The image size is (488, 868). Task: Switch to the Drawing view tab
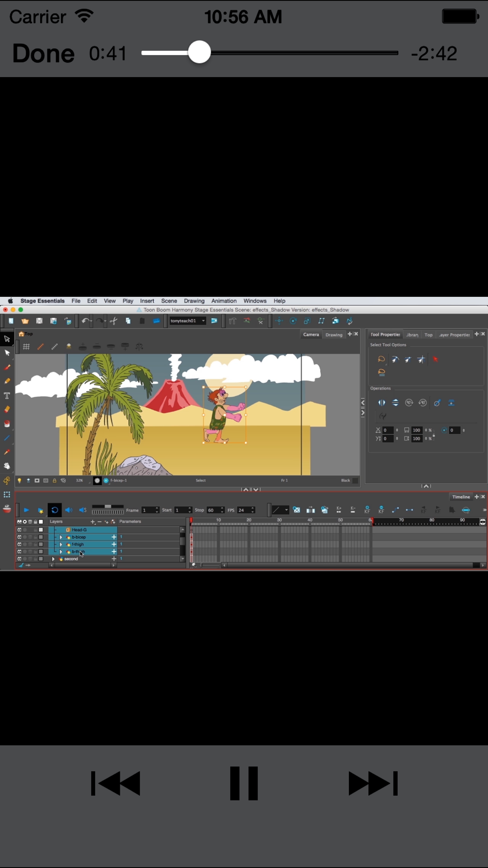click(x=334, y=334)
